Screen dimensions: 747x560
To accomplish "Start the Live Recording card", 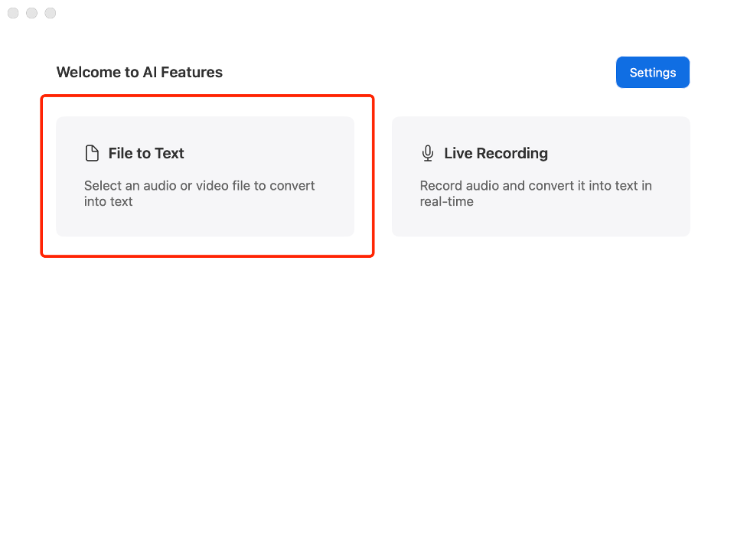I will (x=540, y=177).
